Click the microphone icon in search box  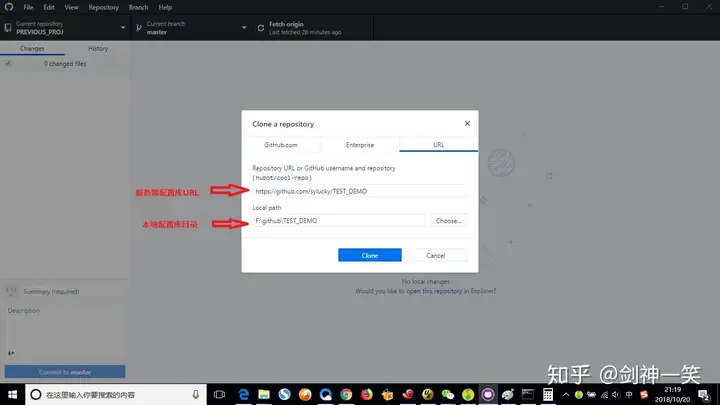196,394
